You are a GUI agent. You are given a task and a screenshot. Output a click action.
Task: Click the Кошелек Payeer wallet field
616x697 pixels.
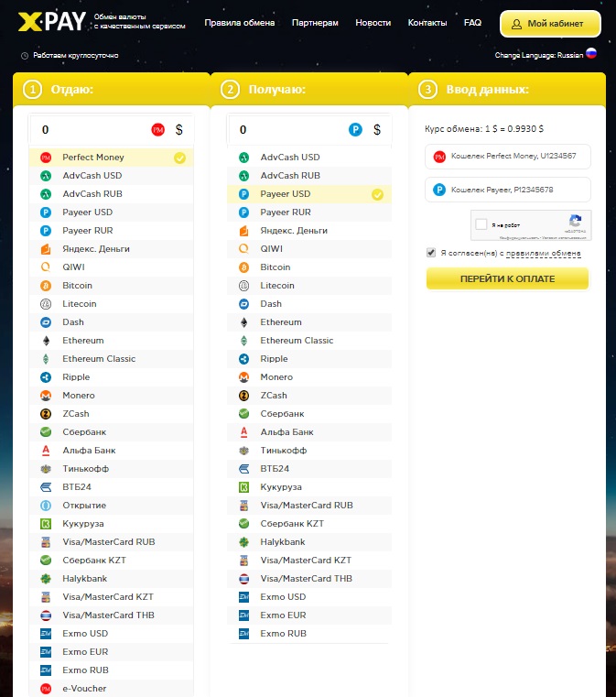pyautogui.click(x=508, y=190)
